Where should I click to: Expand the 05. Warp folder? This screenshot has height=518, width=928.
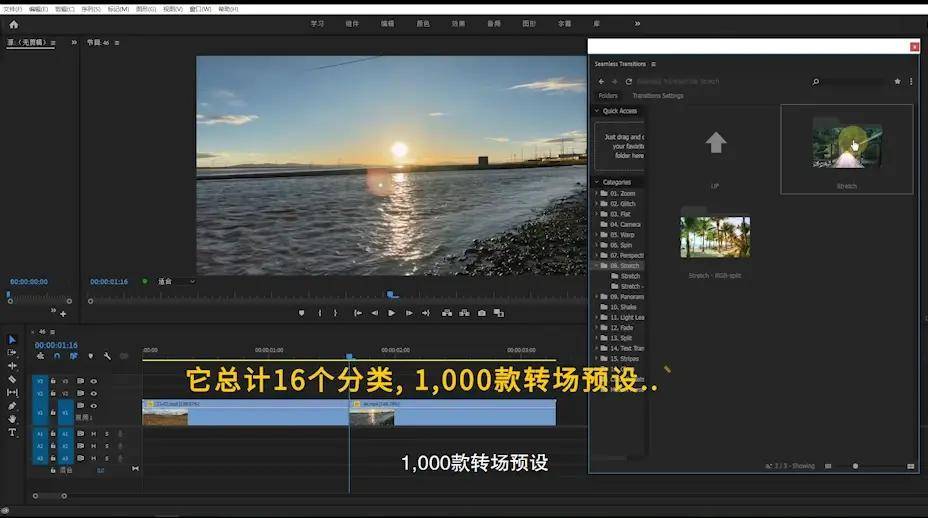597,235
